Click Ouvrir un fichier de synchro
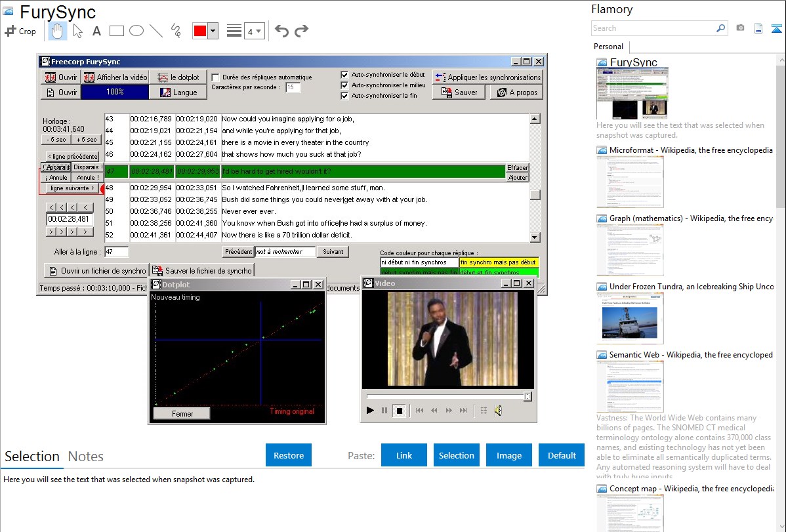The width and height of the screenshot is (786, 532). [96, 271]
